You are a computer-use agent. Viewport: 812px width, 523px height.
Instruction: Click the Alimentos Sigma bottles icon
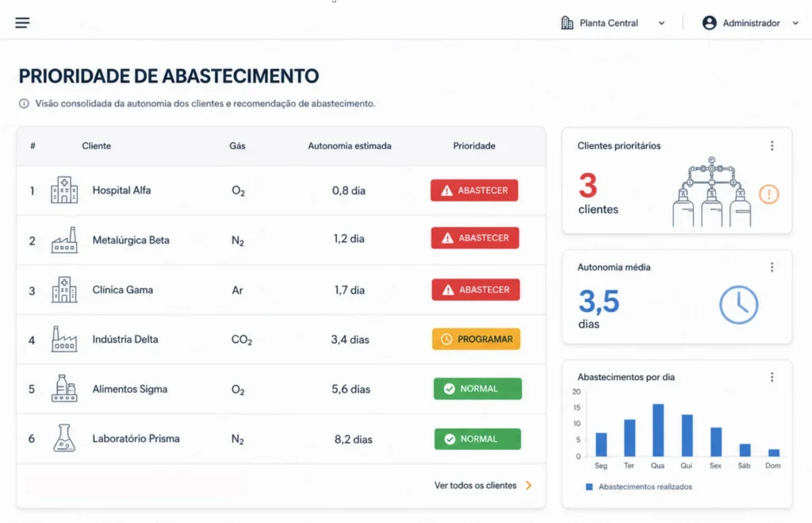(x=64, y=388)
